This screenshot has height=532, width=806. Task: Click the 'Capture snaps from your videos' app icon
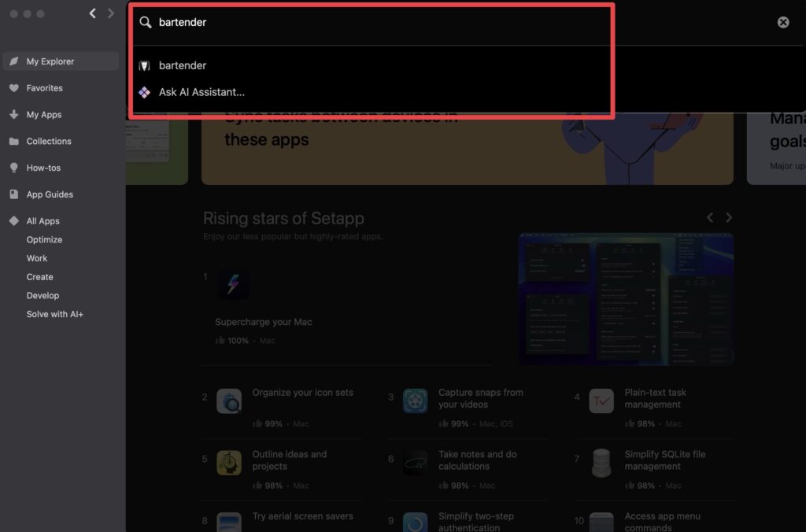tap(416, 401)
